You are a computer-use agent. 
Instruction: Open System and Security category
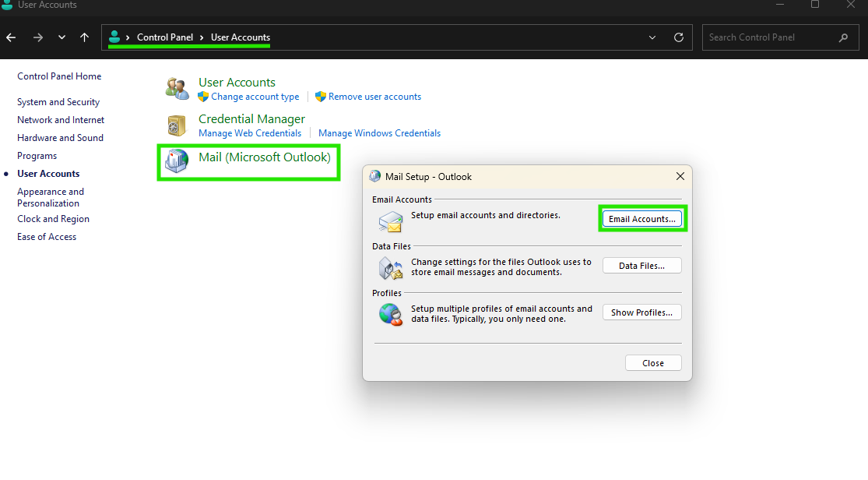[58, 102]
